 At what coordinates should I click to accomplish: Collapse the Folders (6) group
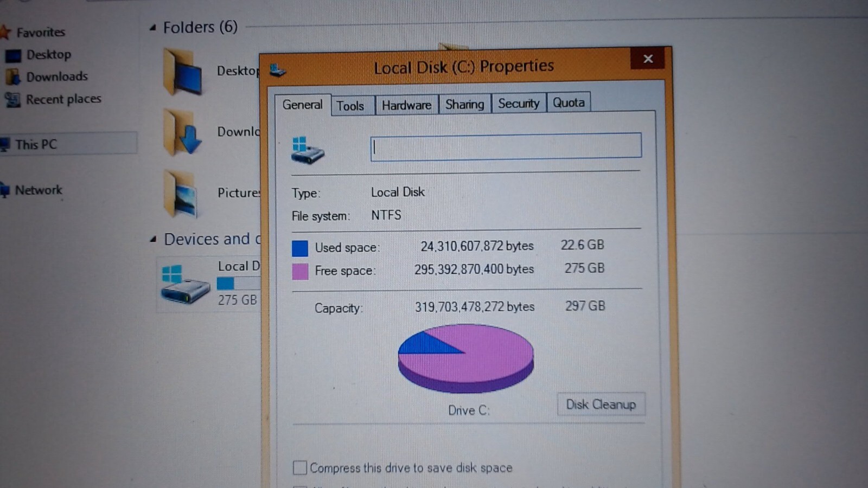pyautogui.click(x=153, y=27)
